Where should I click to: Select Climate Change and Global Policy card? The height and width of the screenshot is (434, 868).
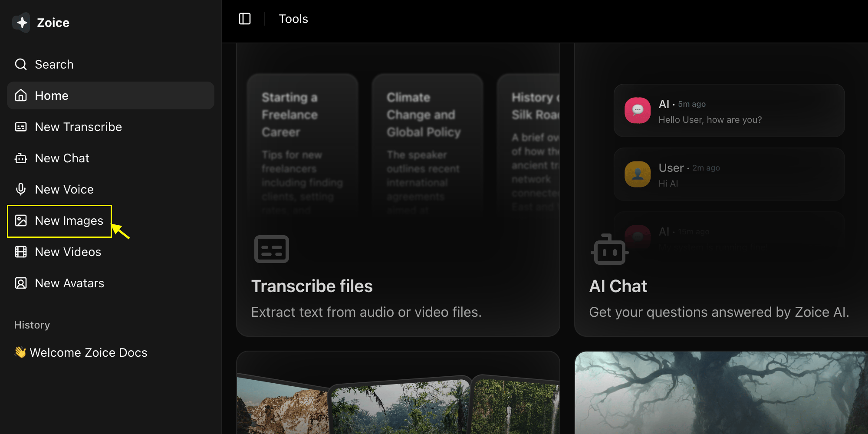427,145
